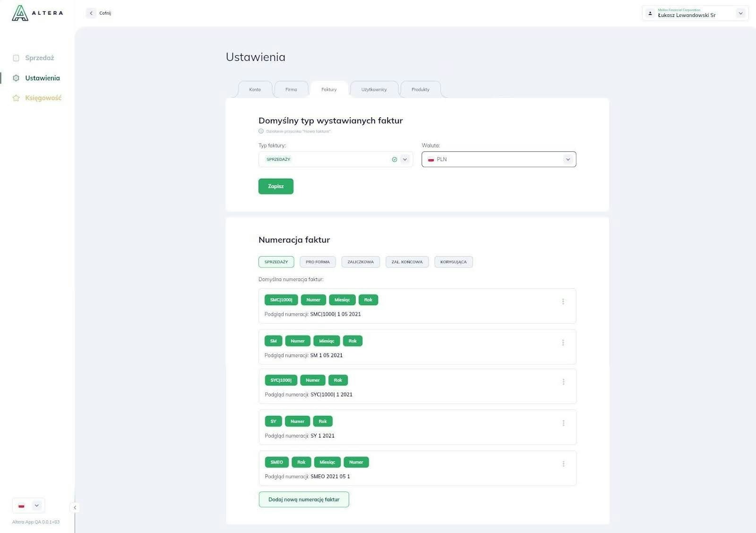The height and width of the screenshot is (533, 756).
Task: Open the Użytkownicy tab
Action: (x=374, y=90)
